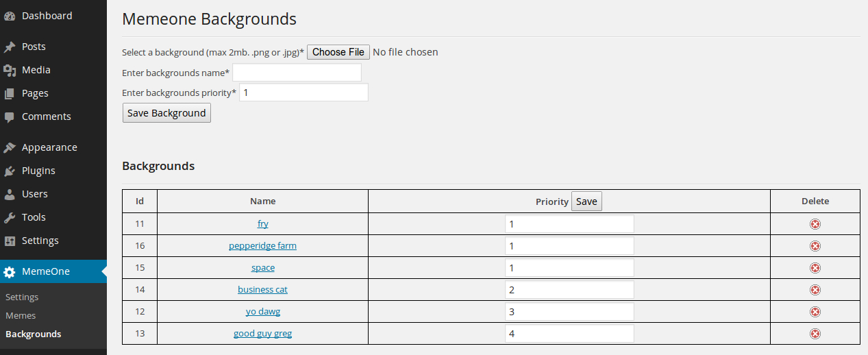Click the Comments speech bubble icon
The height and width of the screenshot is (355, 868).
(10, 117)
